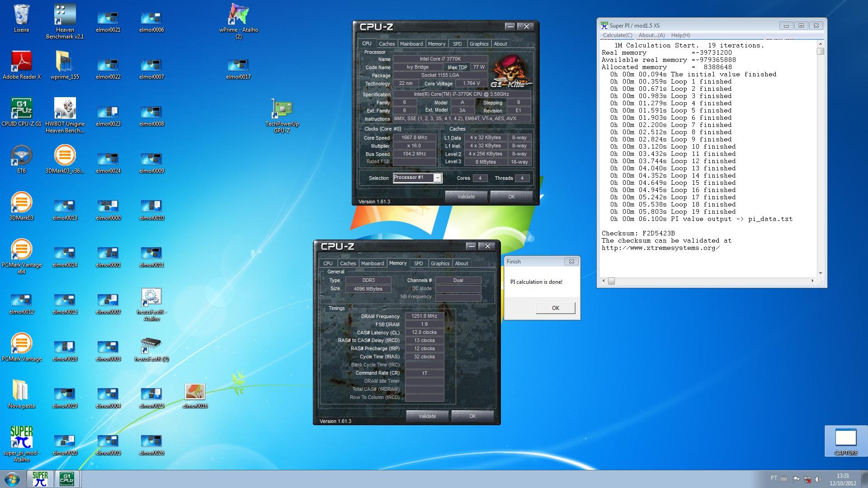Click Validate in upper CPU-Z window
This screenshot has width=868, height=488.
click(466, 197)
